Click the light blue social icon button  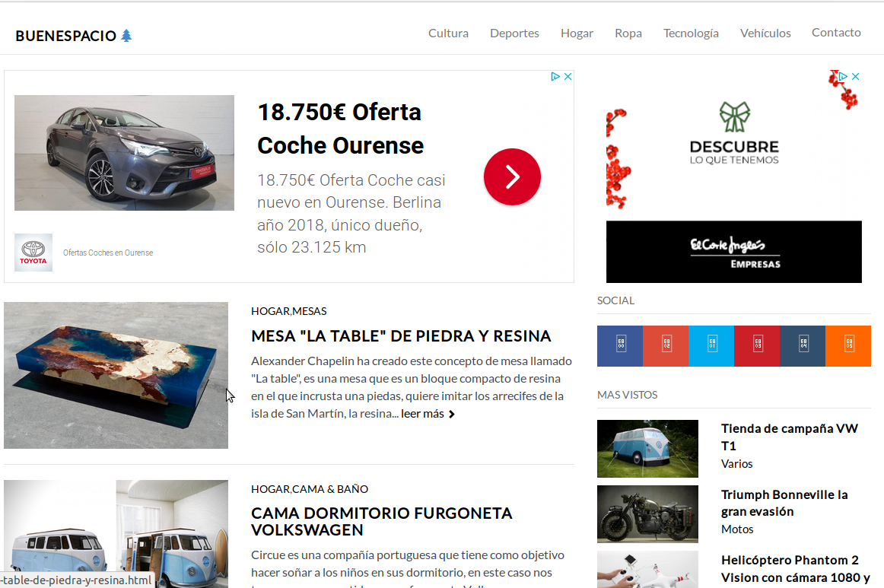click(711, 346)
